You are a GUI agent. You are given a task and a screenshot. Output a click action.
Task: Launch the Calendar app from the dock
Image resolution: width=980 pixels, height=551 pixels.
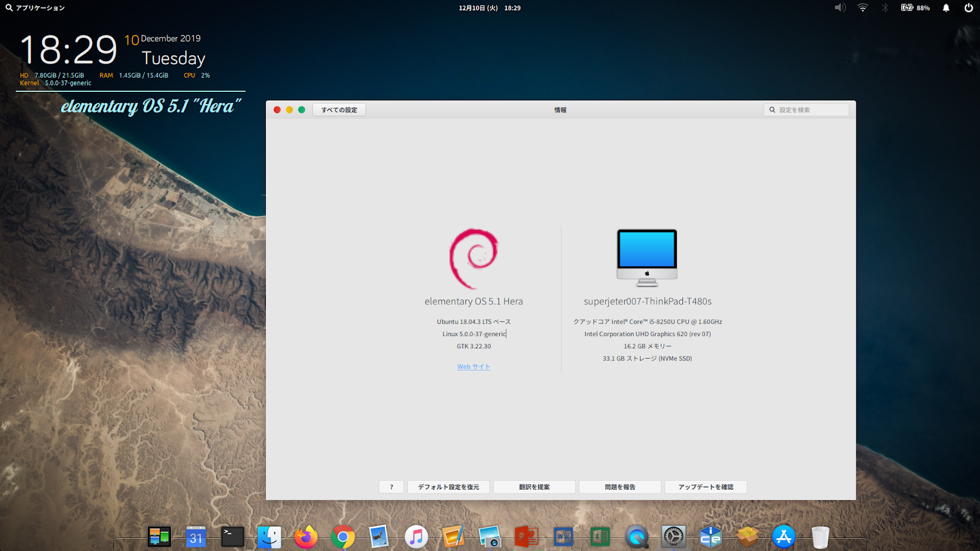tap(196, 537)
